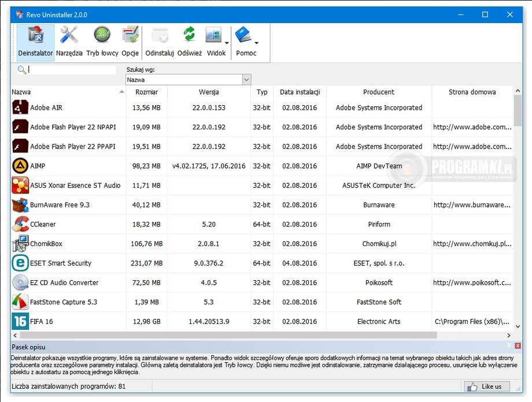The width and height of the screenshot is (532, 402).
Task: Select the ESET Smart Security icon
Action: tap(20, 263)
